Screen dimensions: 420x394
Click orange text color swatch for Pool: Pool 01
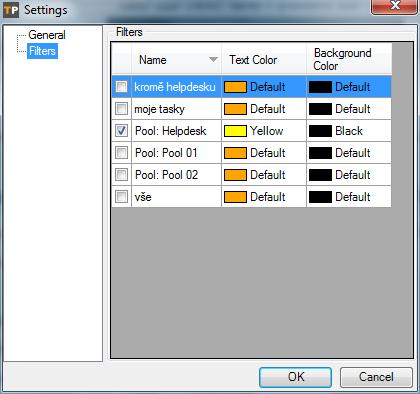pyautogui.click(x=235, y=153)
